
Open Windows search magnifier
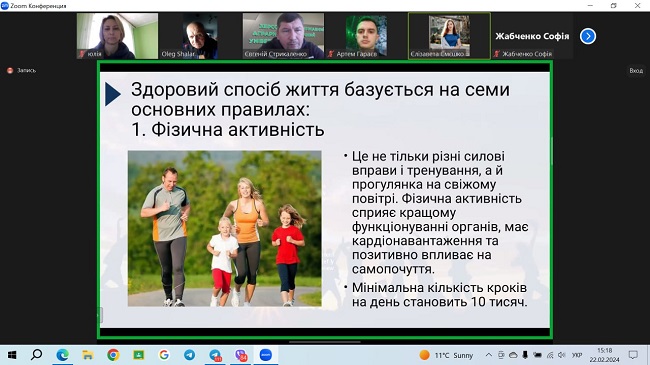(36, 355)
